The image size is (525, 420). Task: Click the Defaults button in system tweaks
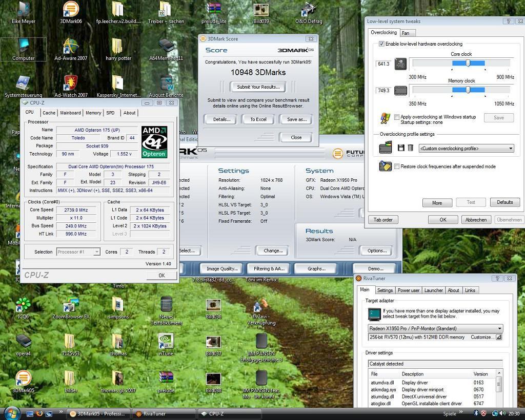504,202
